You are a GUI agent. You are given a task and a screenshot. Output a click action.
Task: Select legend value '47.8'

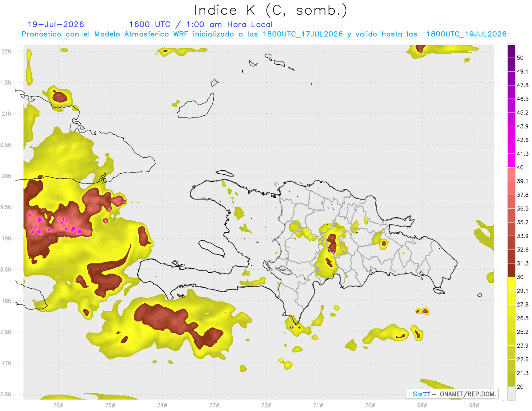click(x=523, y=85)
